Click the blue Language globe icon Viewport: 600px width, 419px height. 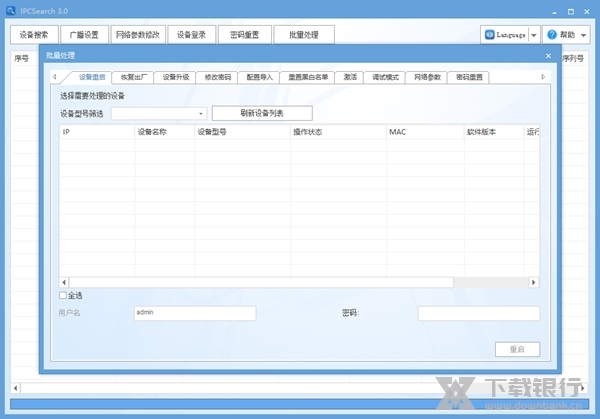(489, 35)
